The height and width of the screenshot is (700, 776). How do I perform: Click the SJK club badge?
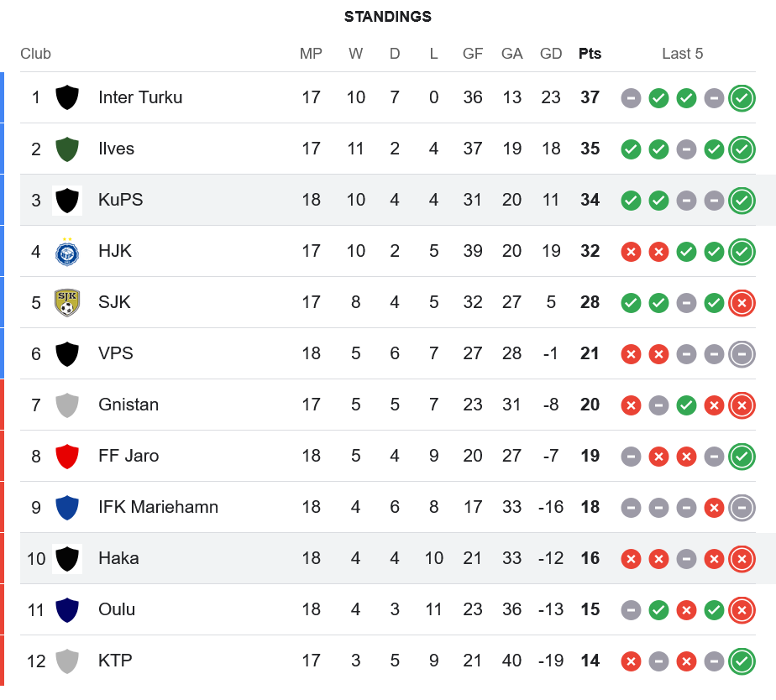tap(67, 302)
